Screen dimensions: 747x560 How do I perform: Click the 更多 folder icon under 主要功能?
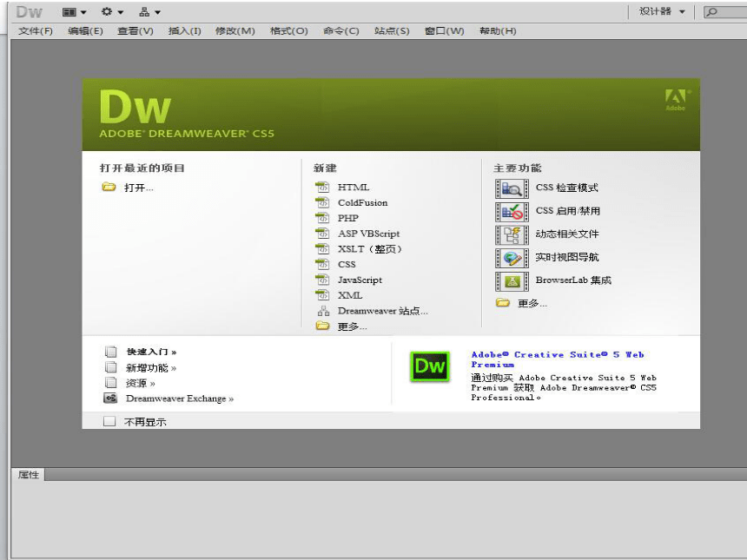pos(503,302)
